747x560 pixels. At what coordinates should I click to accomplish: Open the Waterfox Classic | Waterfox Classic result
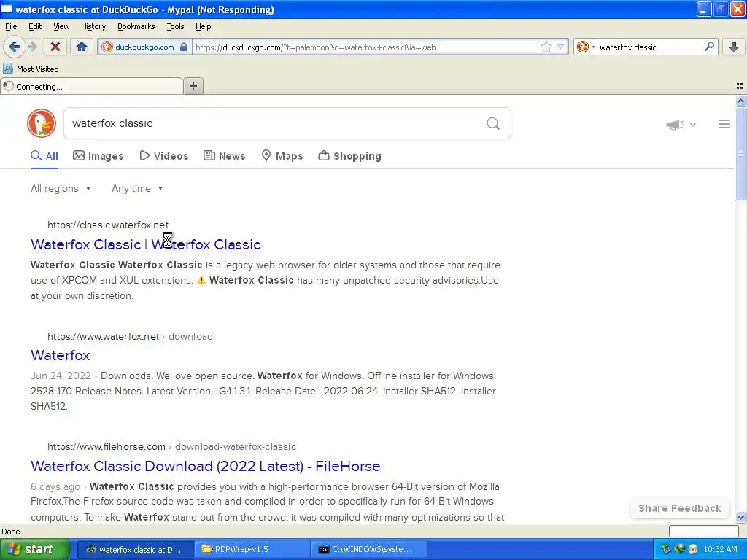tap(145, 244)
